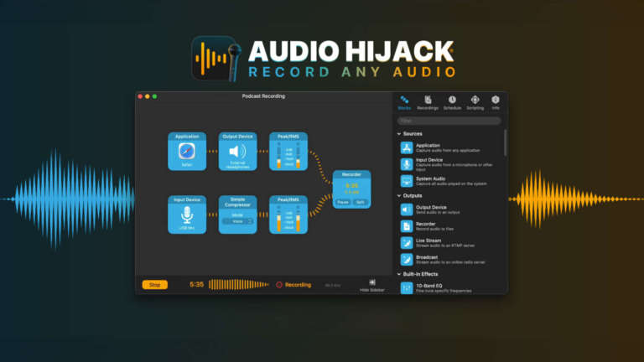Screen dimensions: 644x362
Task: Click the Simple Compressor block title
Action: tap(238, 202)
